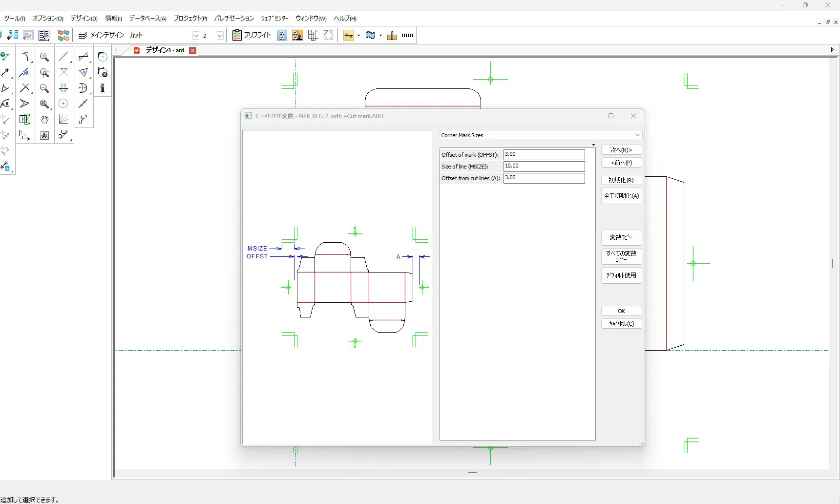This screenshot has height=504, width=840.
Task: Click the bar-chart units icon beside mm
Action: [392, 35]
